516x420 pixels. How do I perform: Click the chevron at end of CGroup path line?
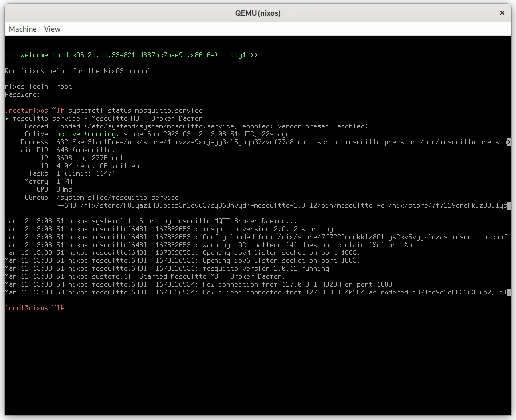click(x=509, y=205)
